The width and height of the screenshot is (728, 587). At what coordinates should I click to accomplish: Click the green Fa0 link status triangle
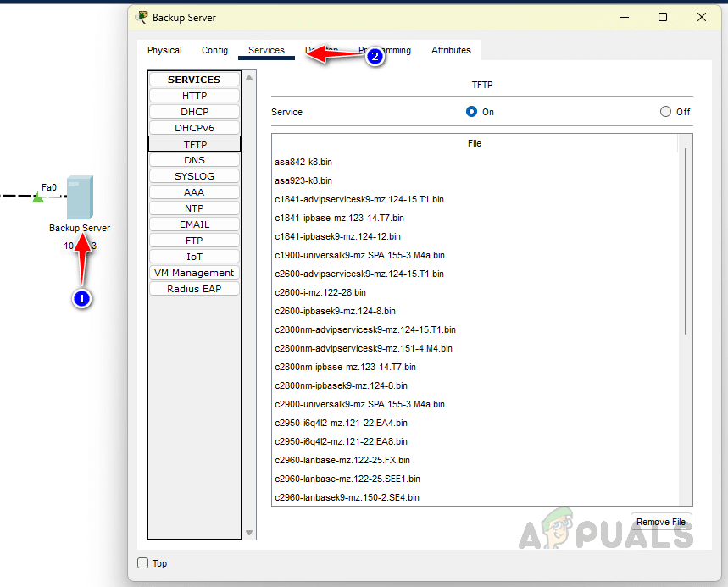click(x=37, y=198)
